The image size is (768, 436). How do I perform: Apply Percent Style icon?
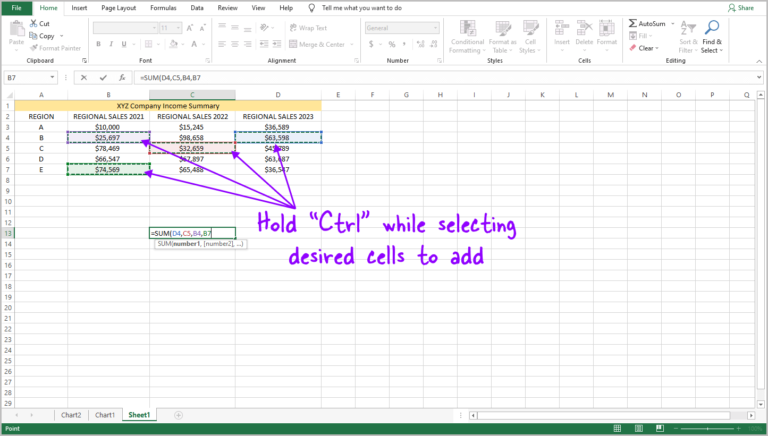(x=392, y=44)
